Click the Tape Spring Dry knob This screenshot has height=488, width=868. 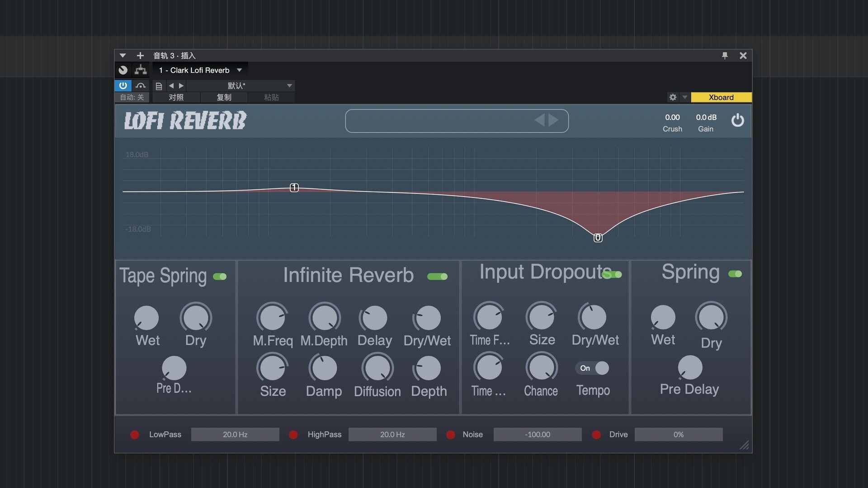[x=196, y=318]
